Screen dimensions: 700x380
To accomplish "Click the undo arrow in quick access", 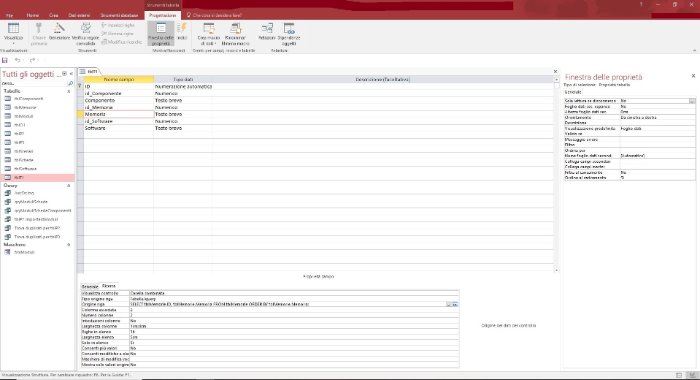I will (x=17, y=60).
